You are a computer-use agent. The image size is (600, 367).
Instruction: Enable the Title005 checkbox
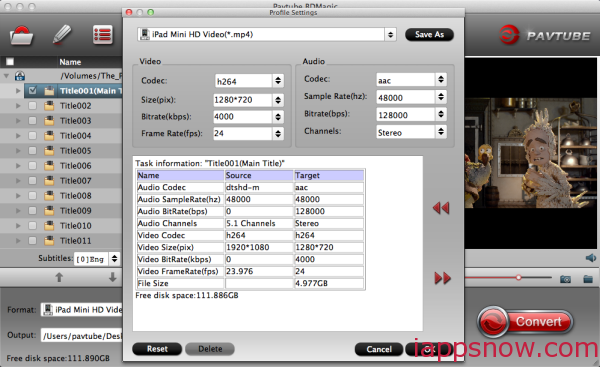(x=33, y=151)
